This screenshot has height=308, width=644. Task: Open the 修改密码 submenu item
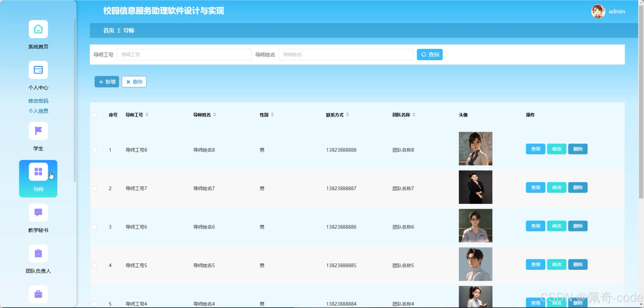tap(38, 101)
